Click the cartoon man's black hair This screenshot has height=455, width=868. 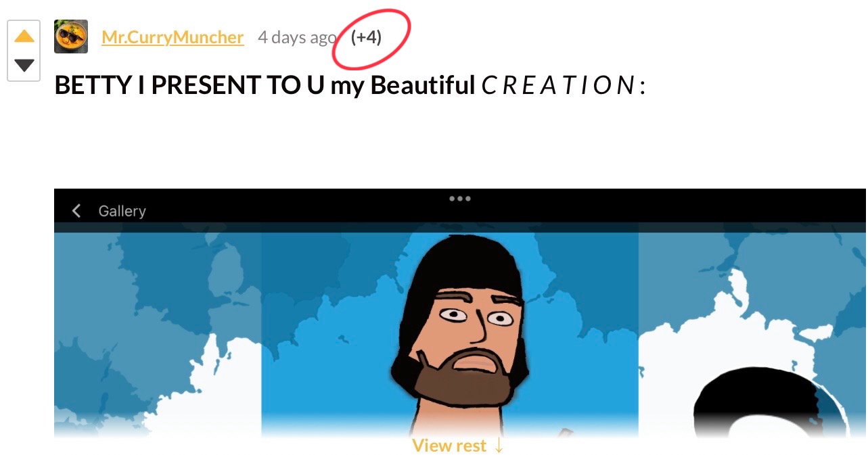[x=461, y=264]
